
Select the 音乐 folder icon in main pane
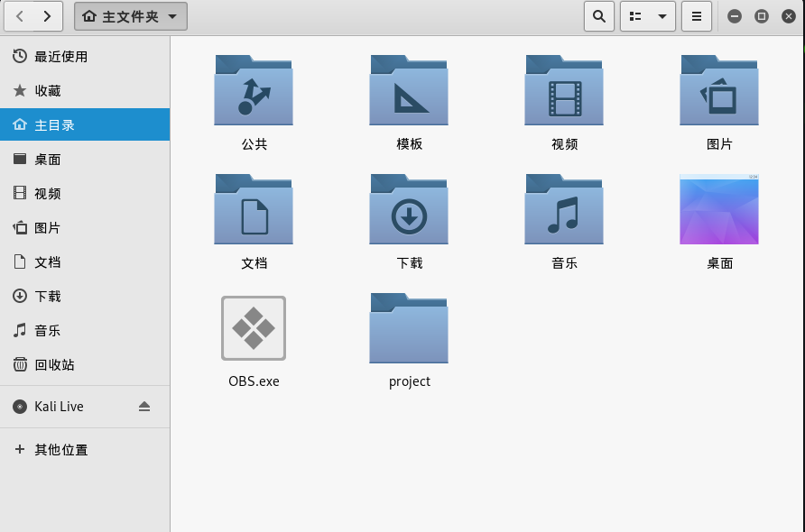click(564, 209)
